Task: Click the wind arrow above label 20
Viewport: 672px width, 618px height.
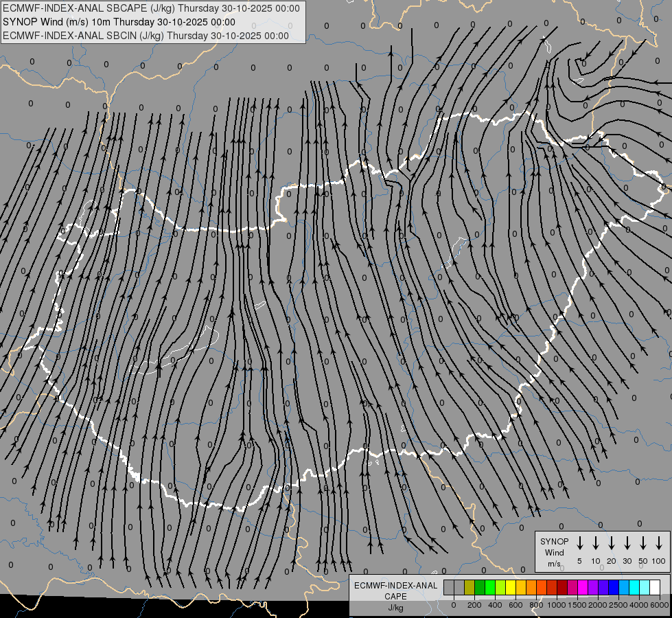Action: point(612,543)
